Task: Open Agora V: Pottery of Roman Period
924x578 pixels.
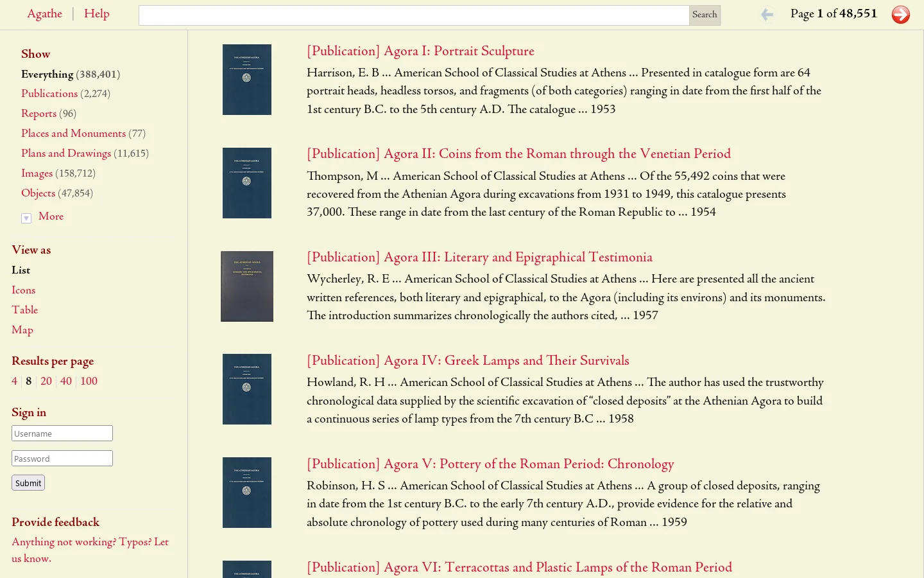Action: click(x=490, y=464)
